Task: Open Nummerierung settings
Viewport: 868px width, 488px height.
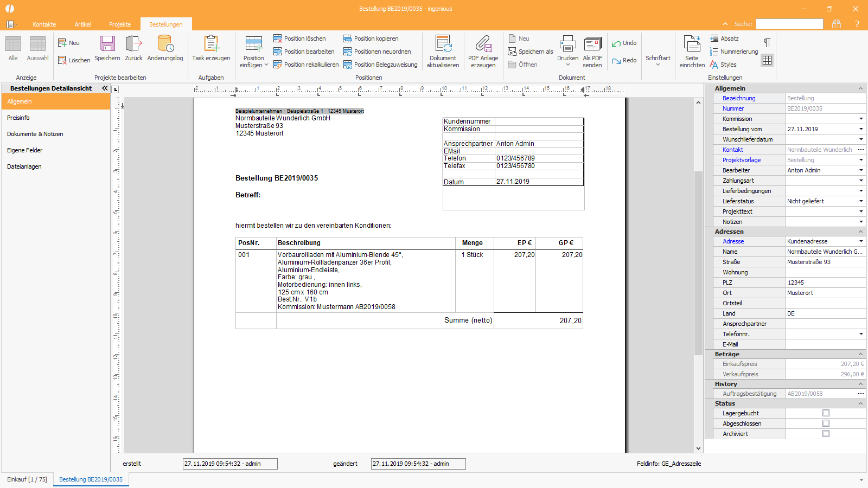Action: tap(733, 52)
